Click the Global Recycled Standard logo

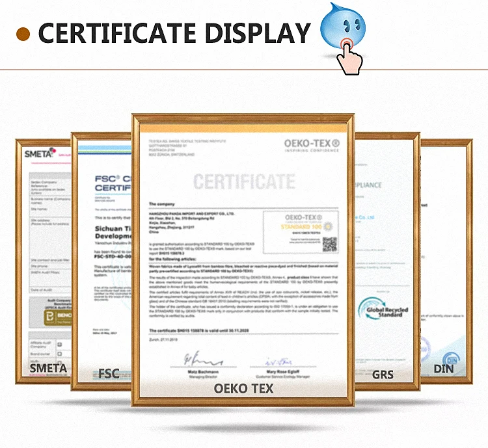point(383,309)
